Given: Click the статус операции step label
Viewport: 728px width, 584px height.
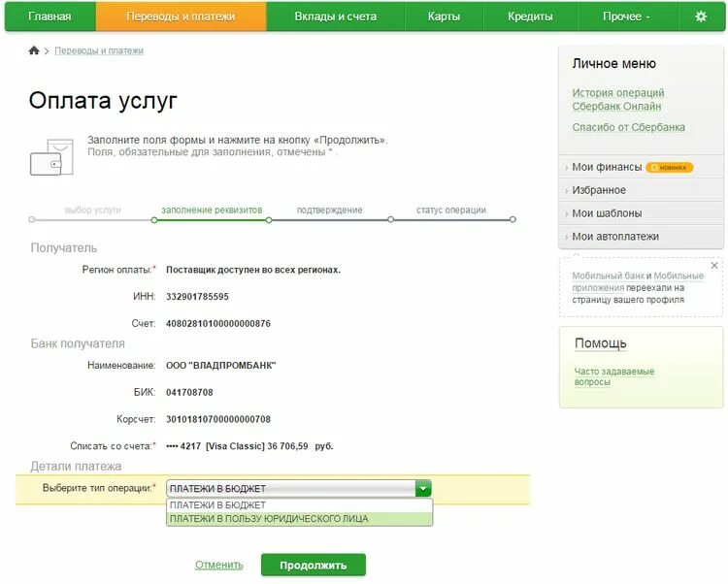Looking at the screenshot, I should point(451,211).
